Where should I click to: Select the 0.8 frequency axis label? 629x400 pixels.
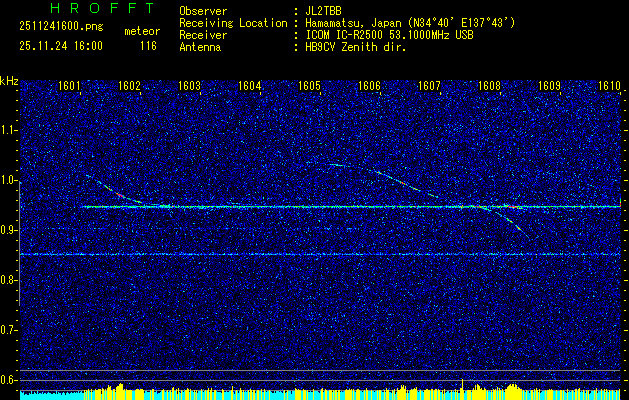(9, 280)
